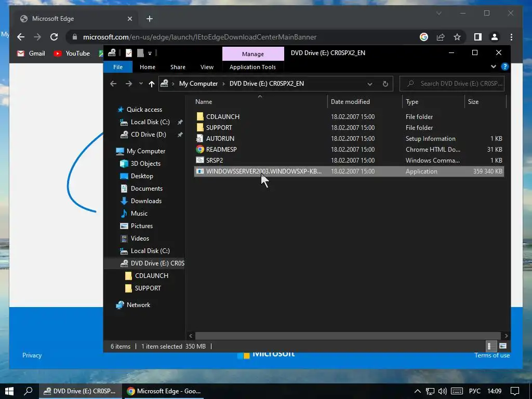This screenshot has height=399, width=532.
Task: Open SUPPORT subfolder in navigation tree
Action: 148,288
